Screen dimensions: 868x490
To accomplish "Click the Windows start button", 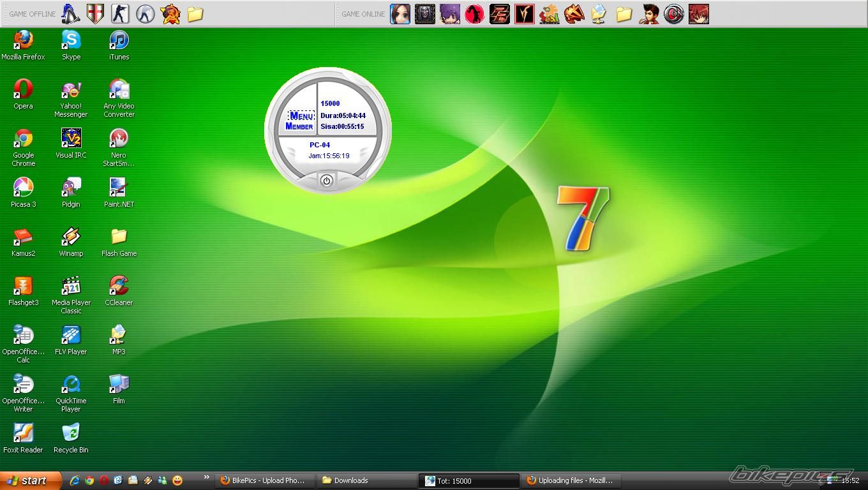I will pos(30,480).
